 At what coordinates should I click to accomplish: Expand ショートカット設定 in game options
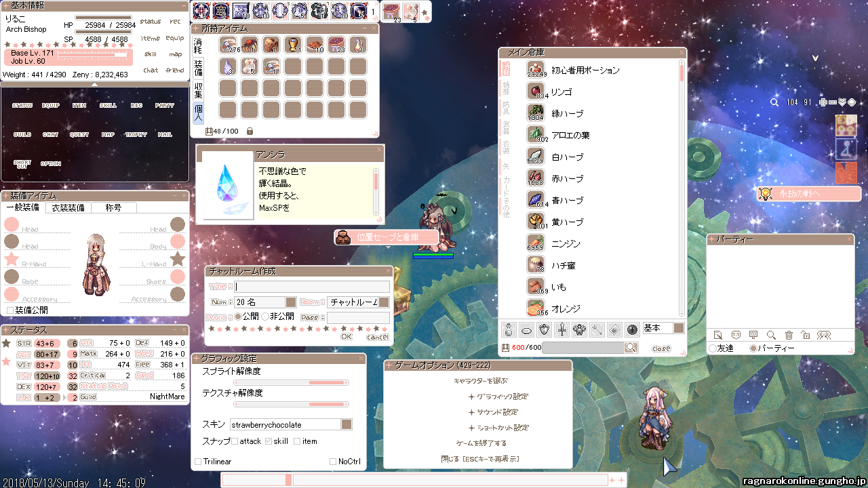[x=498, y=428]
